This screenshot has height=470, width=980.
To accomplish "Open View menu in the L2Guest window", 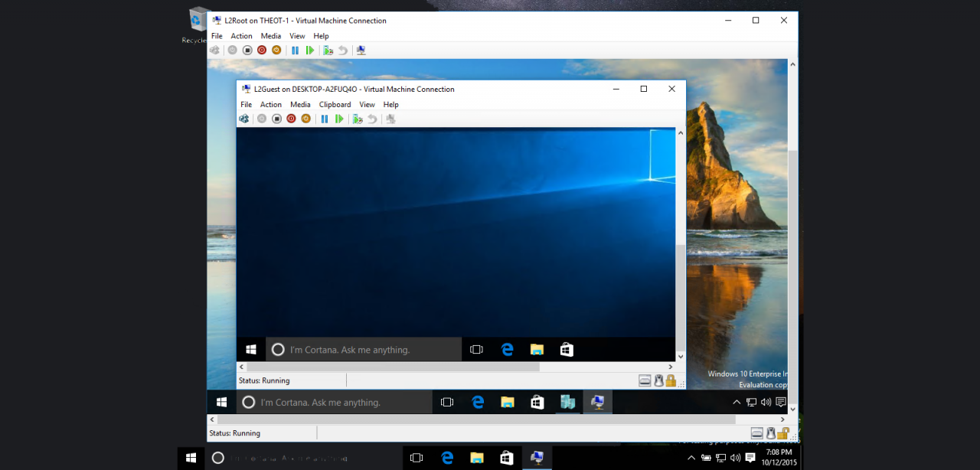I will point(367,105).
